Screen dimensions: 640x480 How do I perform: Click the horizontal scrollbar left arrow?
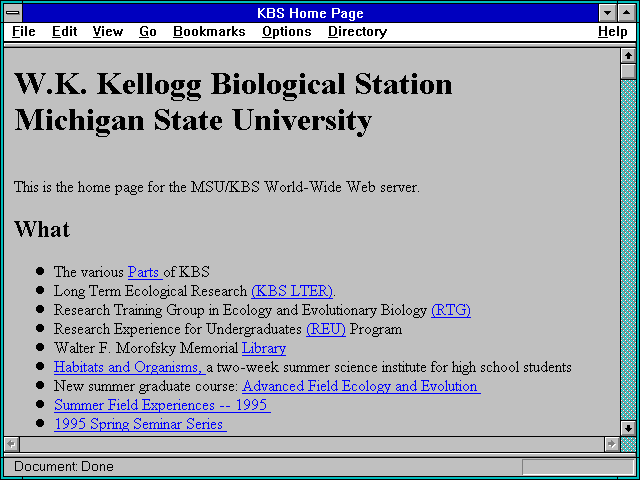pyautogui.click(x=11, y=444)
